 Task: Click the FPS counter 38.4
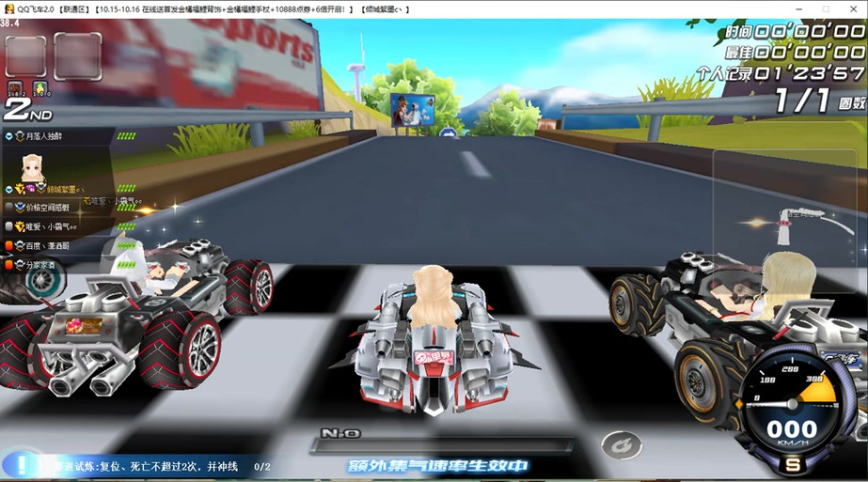[9, 23]
